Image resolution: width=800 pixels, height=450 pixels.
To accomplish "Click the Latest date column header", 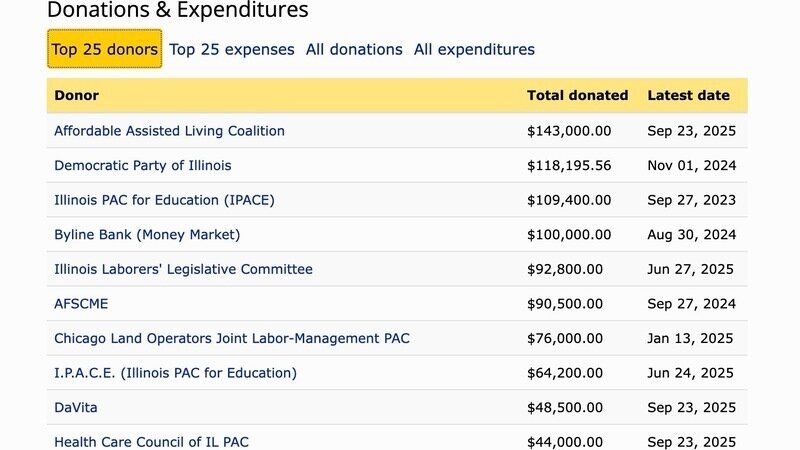I will (688, 96).
